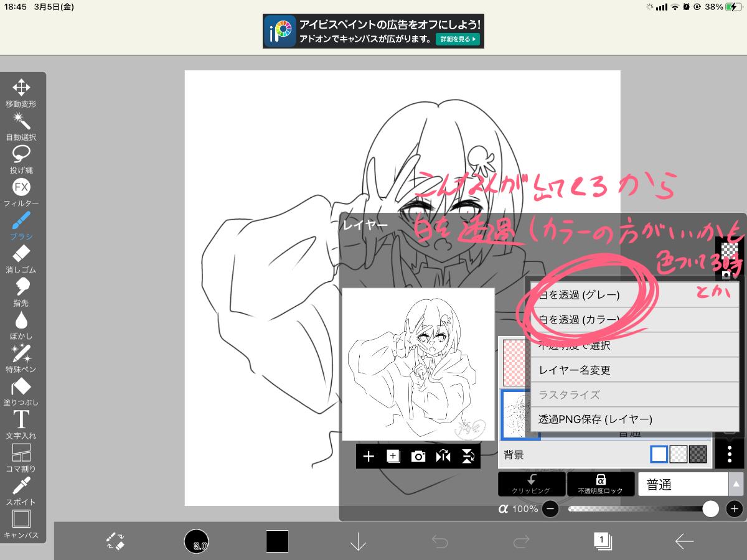Open the layers panel via layer count icon
This screenshot has width=747, height=560.
[x=602, y=541]
